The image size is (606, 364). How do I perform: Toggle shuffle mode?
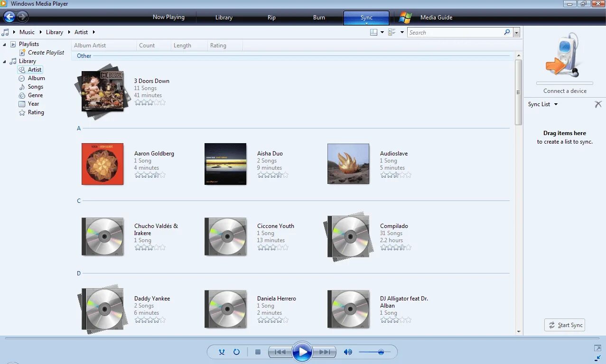[x=222, y=352]
